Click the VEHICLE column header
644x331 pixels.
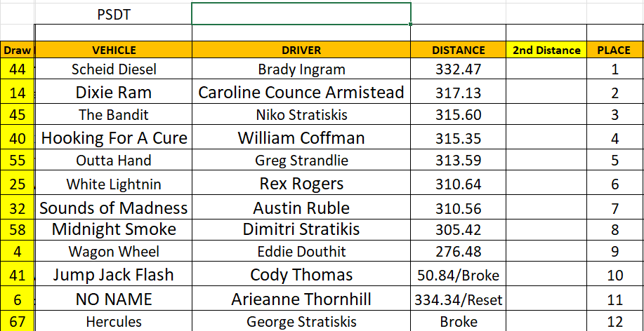tap(114, 50)
